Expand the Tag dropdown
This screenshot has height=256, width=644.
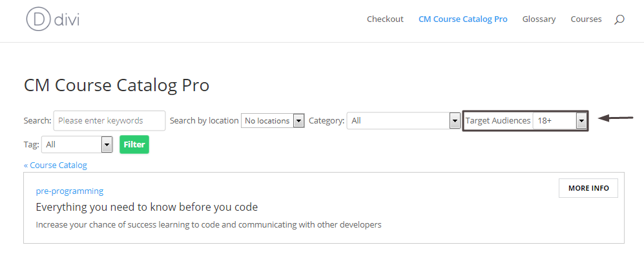coord(77,145)
